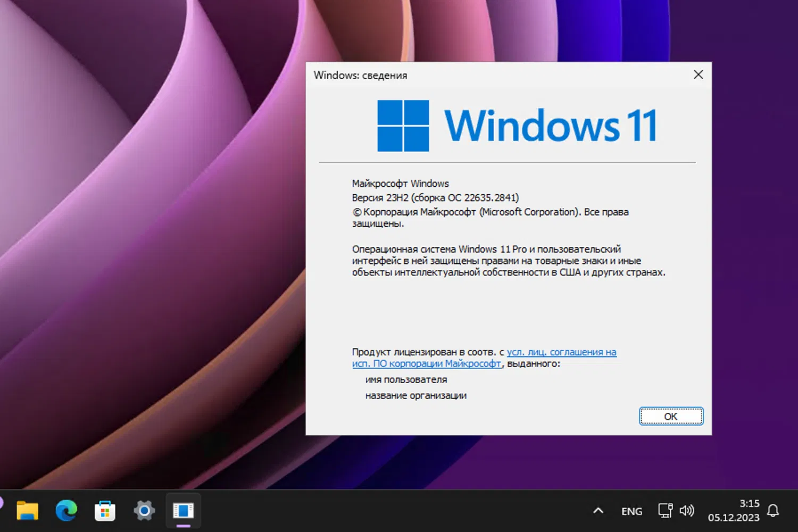
Task: Open File Explorer from the taskbar
Action: (28, 510)
